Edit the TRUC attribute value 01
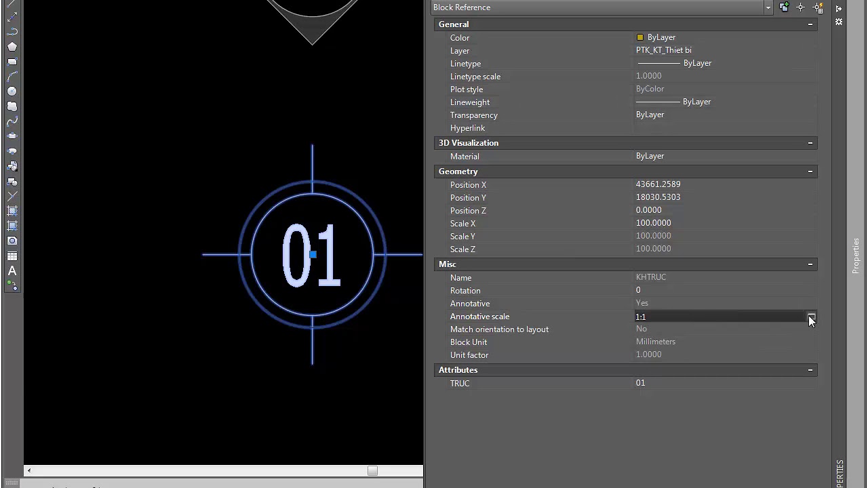This screenshot has width=868, height=488. pyautogui.click(x=640, y=383)
